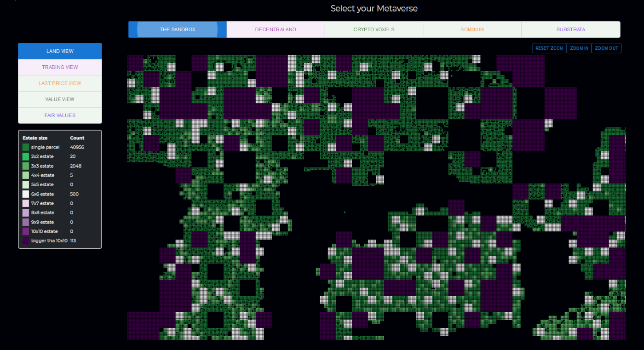The width and height of the screenshot is (644, 350).
Task: Switch to the SUBSTRATA tab
Action: pos(570,29)
